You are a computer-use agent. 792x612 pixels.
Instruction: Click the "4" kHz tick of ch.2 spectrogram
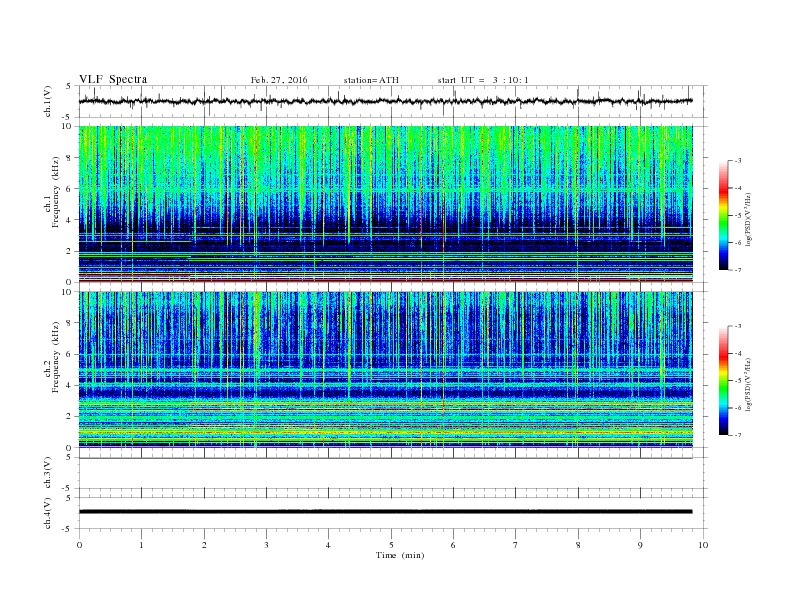tap(70, 386)
